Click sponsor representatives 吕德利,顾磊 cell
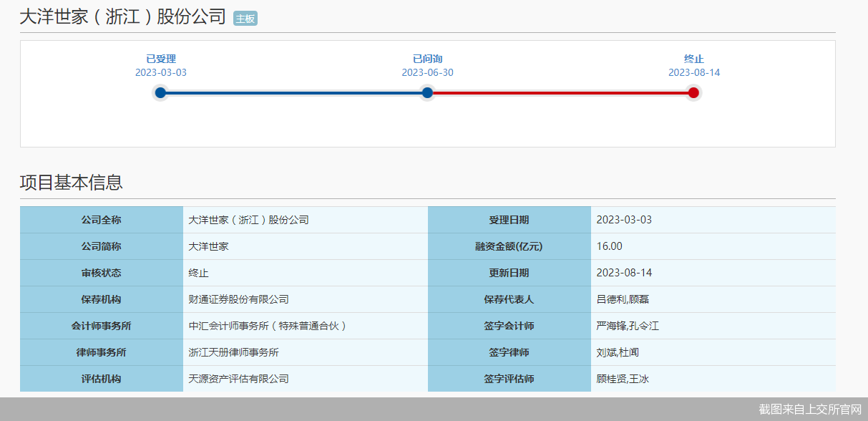This screenshot has height=421, width=868. point(623,299)
